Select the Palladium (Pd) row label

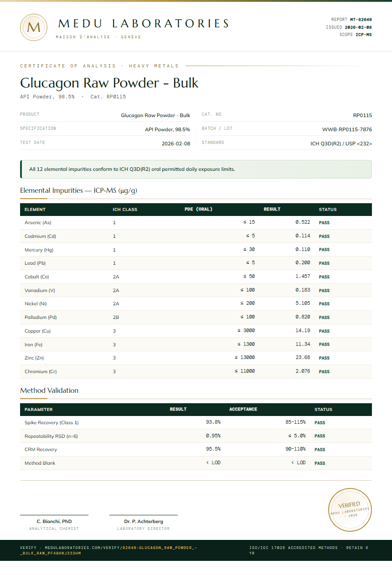(41, 318)
